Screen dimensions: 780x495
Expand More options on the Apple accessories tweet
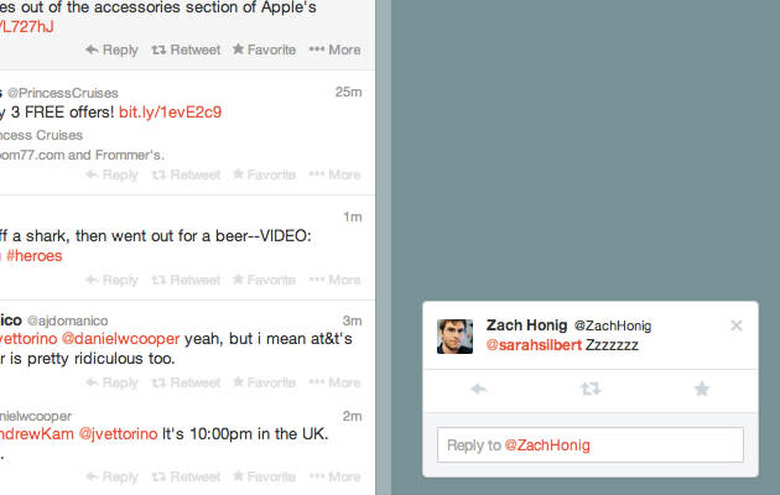(x=335, y=49)
